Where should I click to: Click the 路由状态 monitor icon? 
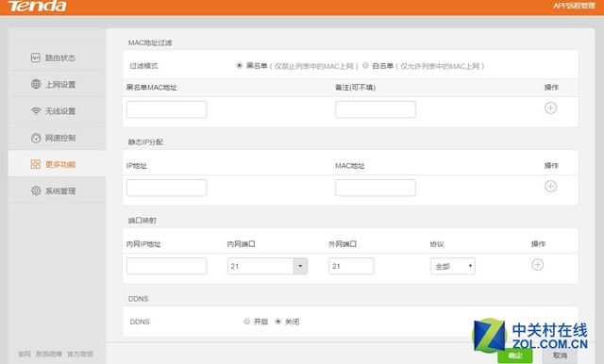click(36, 58)
